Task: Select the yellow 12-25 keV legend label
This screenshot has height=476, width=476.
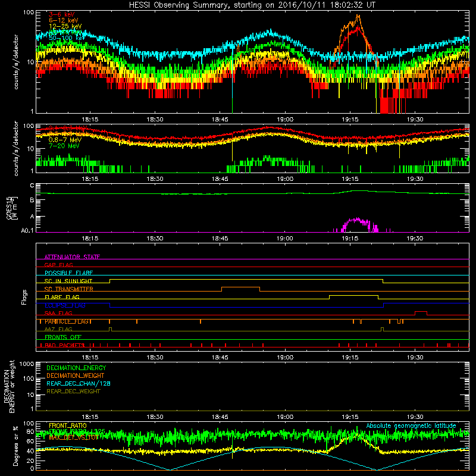Action: click(65, 26)
